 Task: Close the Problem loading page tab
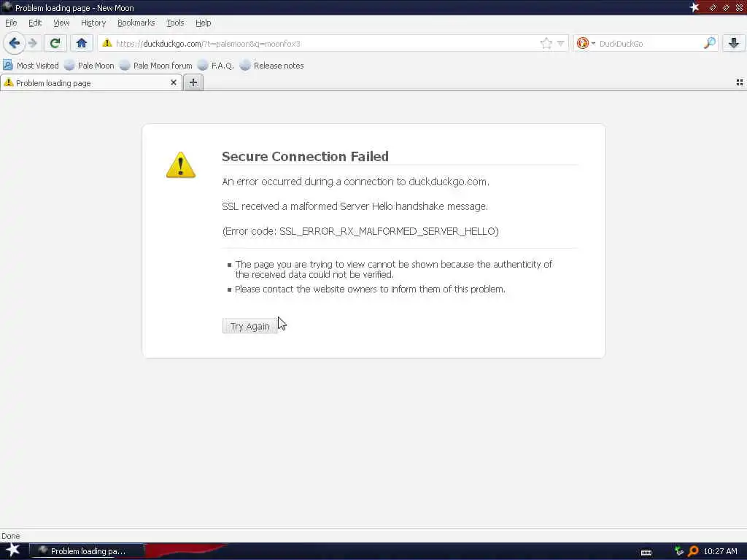174,82
